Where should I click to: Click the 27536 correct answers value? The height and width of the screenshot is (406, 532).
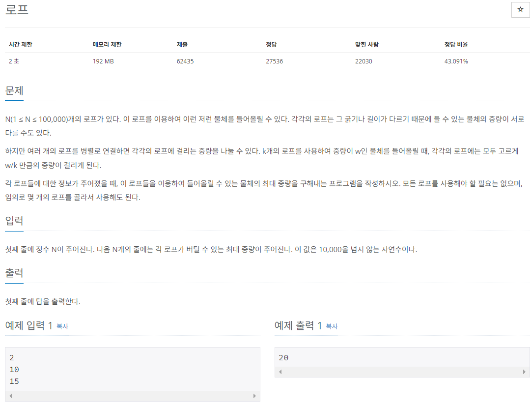[x=275, y=61]
